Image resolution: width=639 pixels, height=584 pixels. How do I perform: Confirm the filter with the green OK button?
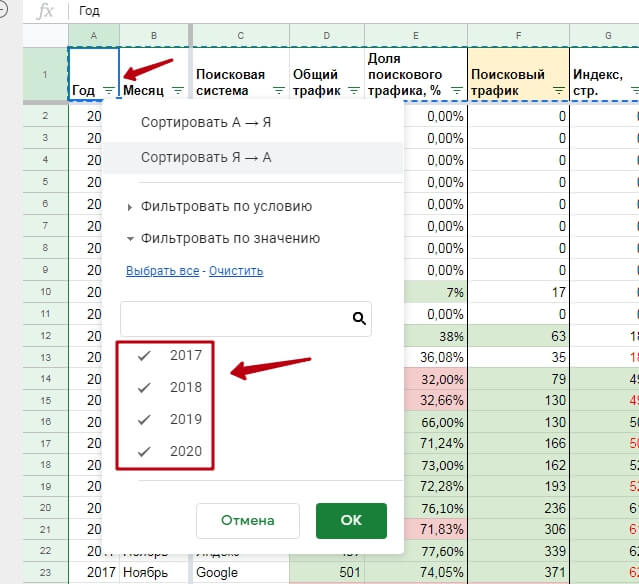point(351,520)
